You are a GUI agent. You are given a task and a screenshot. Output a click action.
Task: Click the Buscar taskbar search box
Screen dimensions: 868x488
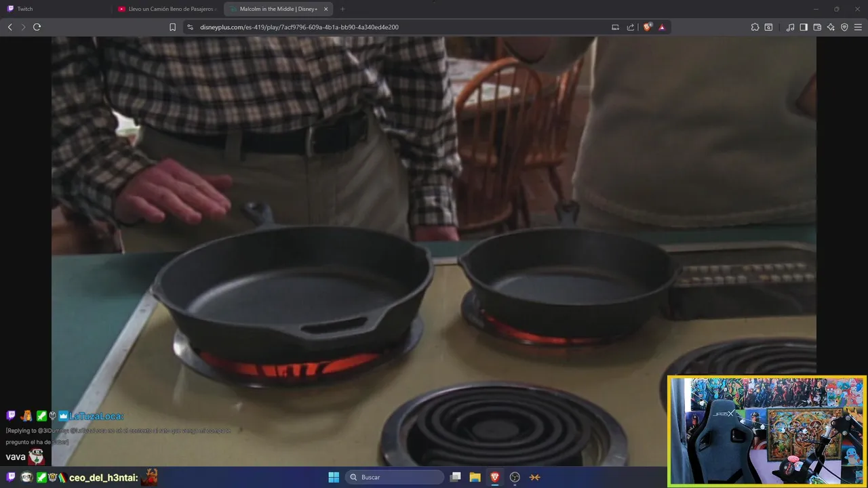[395, 477]
